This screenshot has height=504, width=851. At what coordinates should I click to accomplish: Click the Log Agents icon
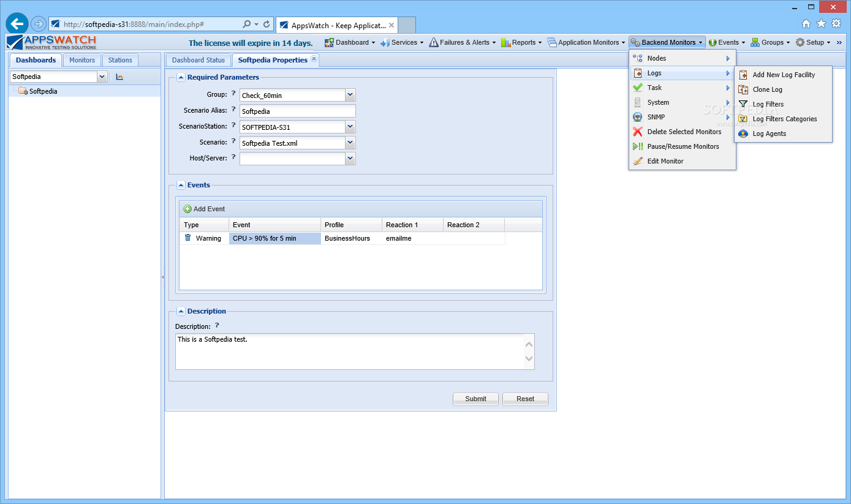[x=743, y=134]
